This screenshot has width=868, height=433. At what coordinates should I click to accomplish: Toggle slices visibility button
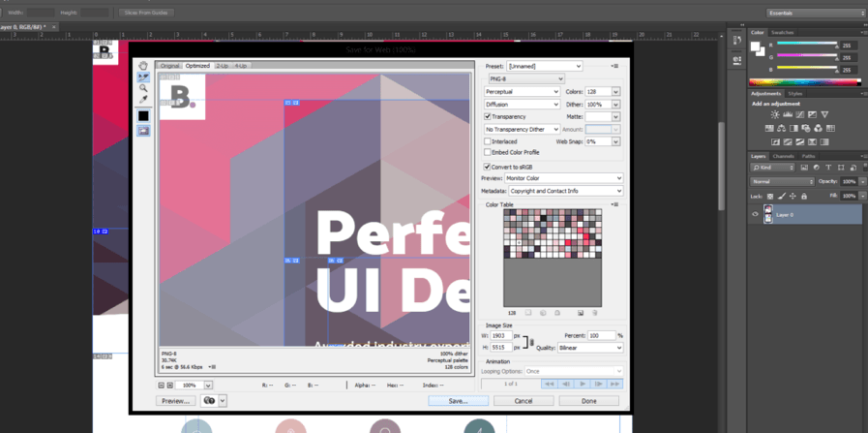[143, 130]
